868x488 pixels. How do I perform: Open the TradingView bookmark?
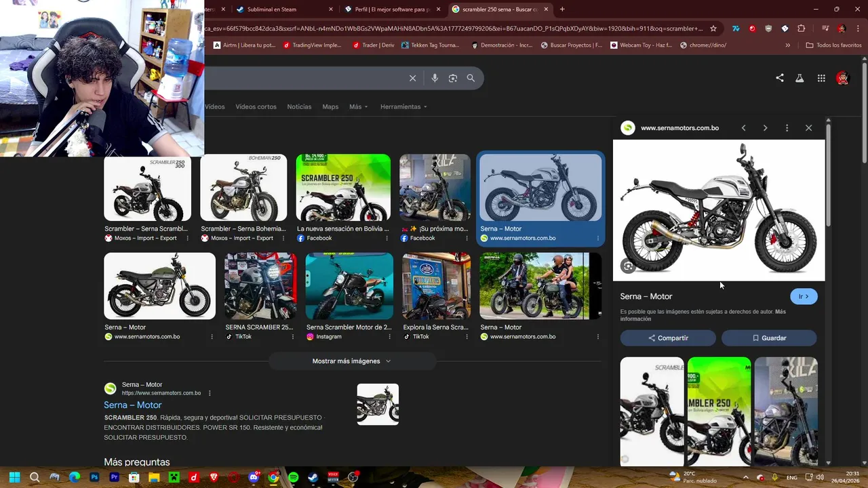[x=311, y=45]
